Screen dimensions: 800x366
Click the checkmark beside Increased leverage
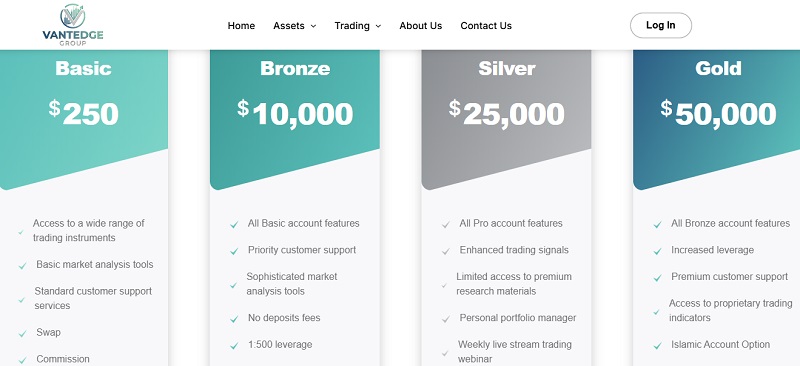[x=658, y=251]
